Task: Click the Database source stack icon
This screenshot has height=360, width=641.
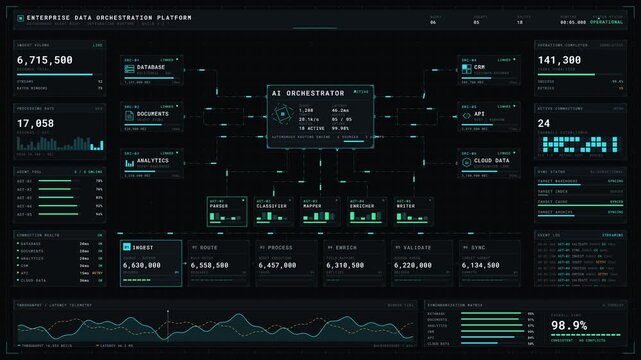Action: pyautogui.click(x=129, y=69)
